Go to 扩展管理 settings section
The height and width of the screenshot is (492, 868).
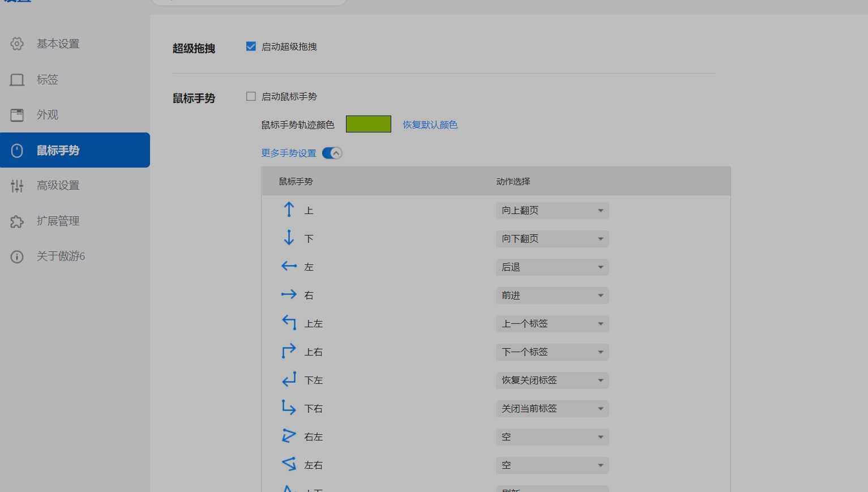pos(75,221)
